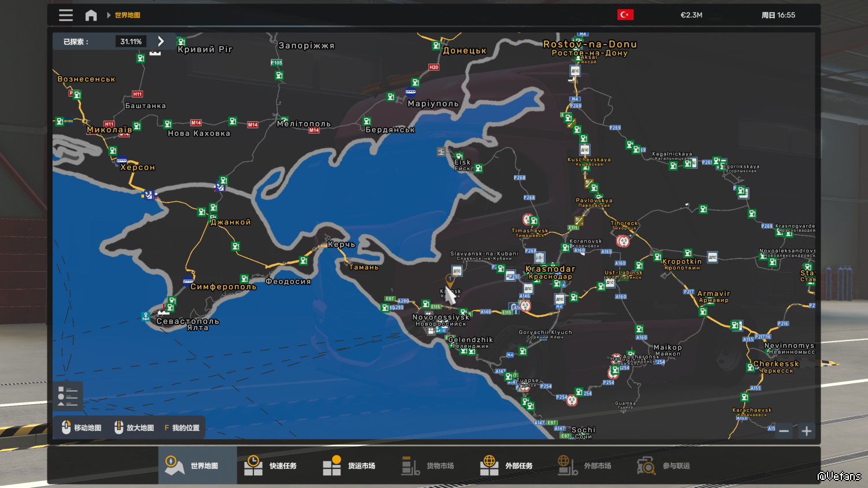Image resolution: width=868 pixels, height=488 pixels.
Task: Zoom in with the plus button
Action: click(807, 431)
